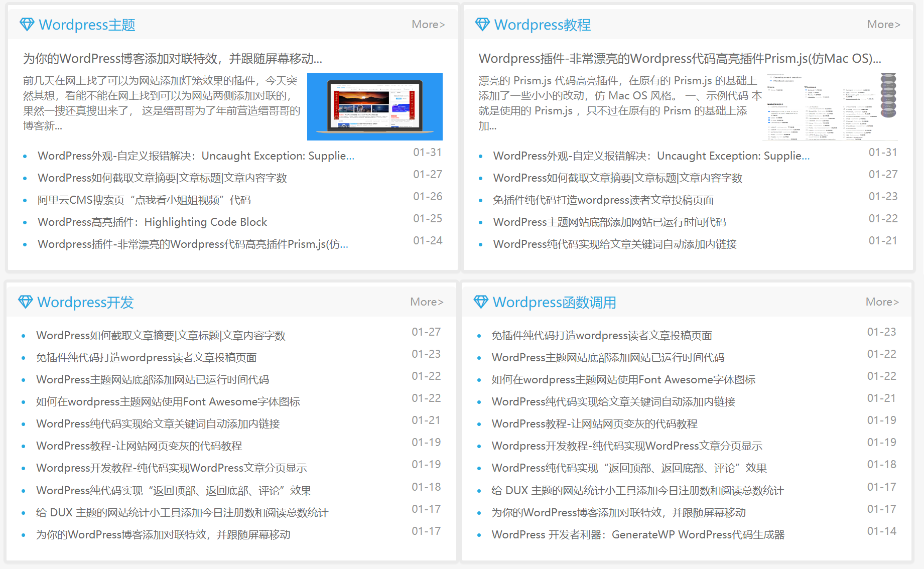This screenshot has width=924, height=569.
Task: Open 网站已运行时间代码 article in Wordpress开发 list
Action: pyautogui.click(x=153, y=380)
